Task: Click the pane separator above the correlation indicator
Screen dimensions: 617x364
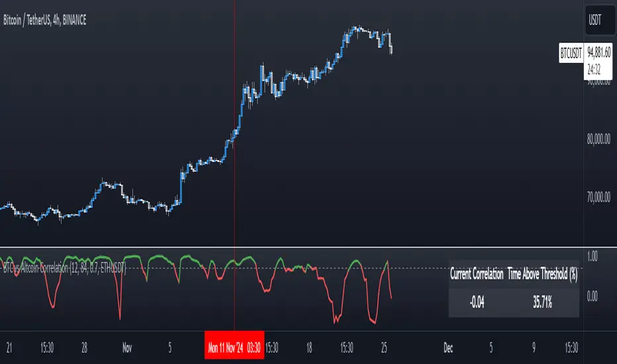Action: [291, 247]
